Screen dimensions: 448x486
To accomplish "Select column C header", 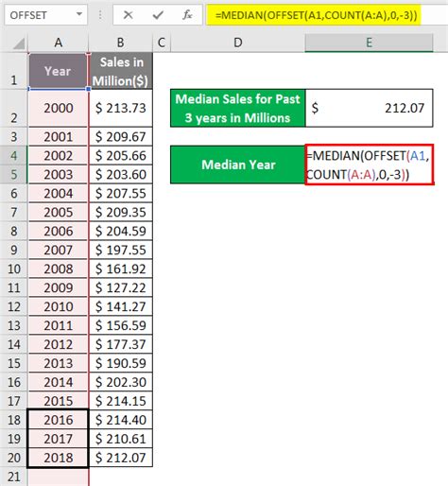I will click(162, 43).
